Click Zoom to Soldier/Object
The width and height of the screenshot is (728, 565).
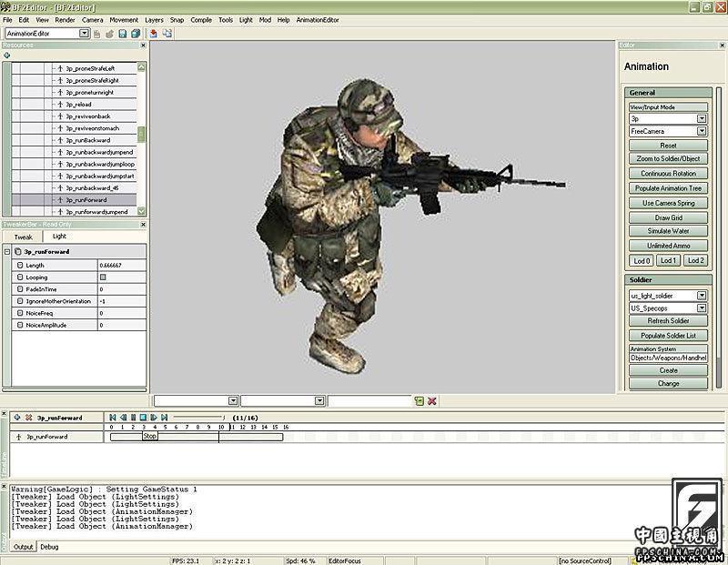click(x=668, y=158)
